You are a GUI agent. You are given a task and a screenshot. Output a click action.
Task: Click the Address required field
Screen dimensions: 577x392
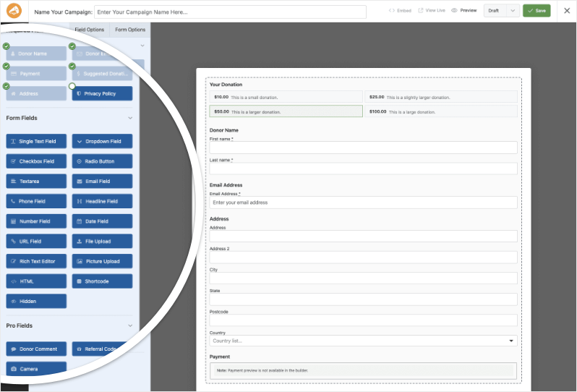click(x=36, y=93)
